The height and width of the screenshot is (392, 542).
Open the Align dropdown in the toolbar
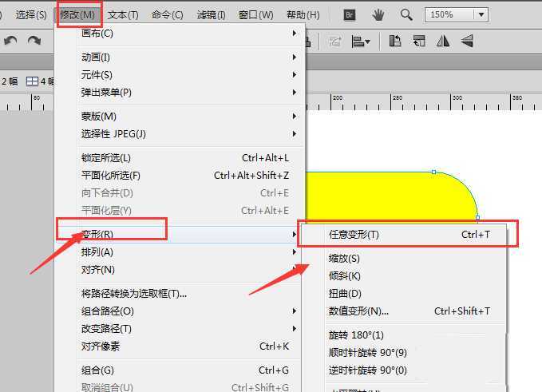tap(361, 42)
